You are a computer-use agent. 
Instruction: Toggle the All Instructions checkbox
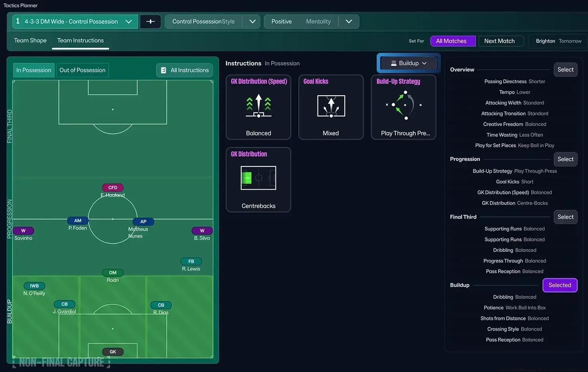(164, 70)
